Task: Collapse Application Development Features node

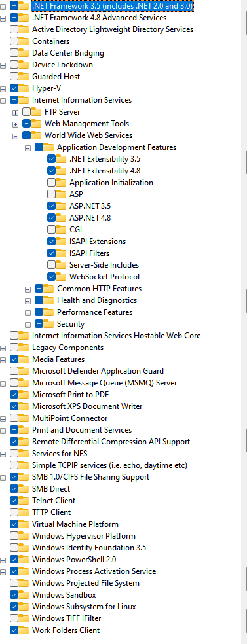Action: [28, 147]
